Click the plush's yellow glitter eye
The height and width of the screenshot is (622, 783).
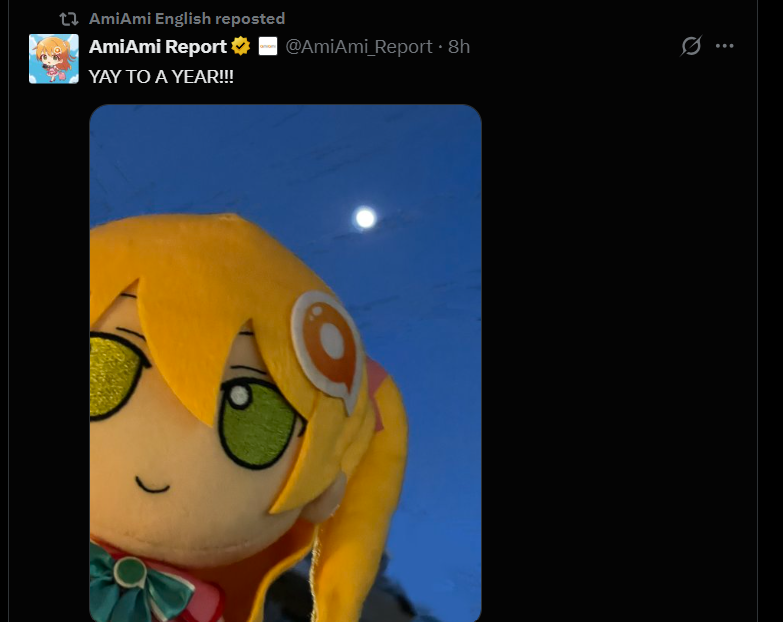tap(116, 375)
